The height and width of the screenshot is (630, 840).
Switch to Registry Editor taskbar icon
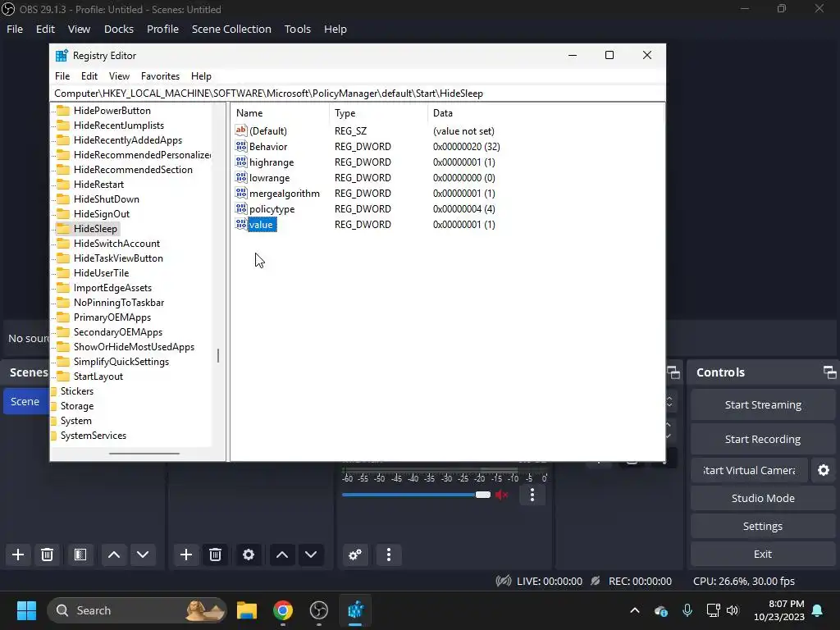point(355,610)
